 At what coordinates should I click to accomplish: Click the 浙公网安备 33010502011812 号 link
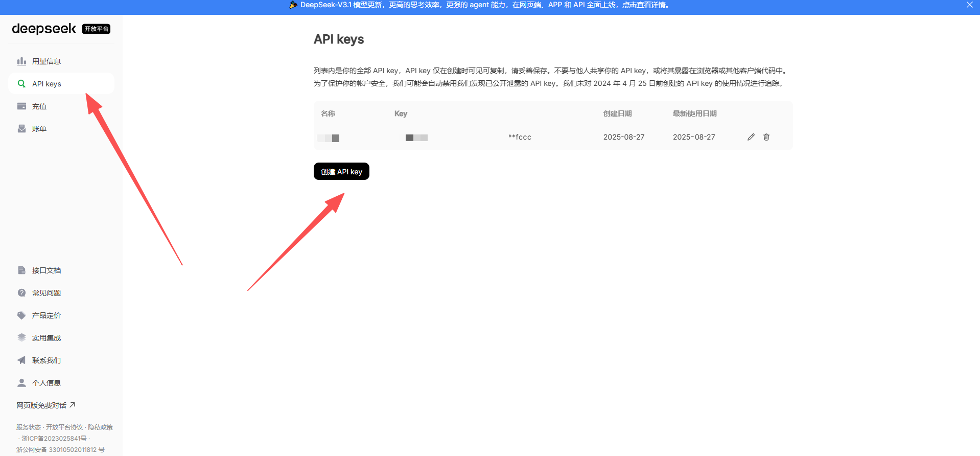(x=60, y=450)
